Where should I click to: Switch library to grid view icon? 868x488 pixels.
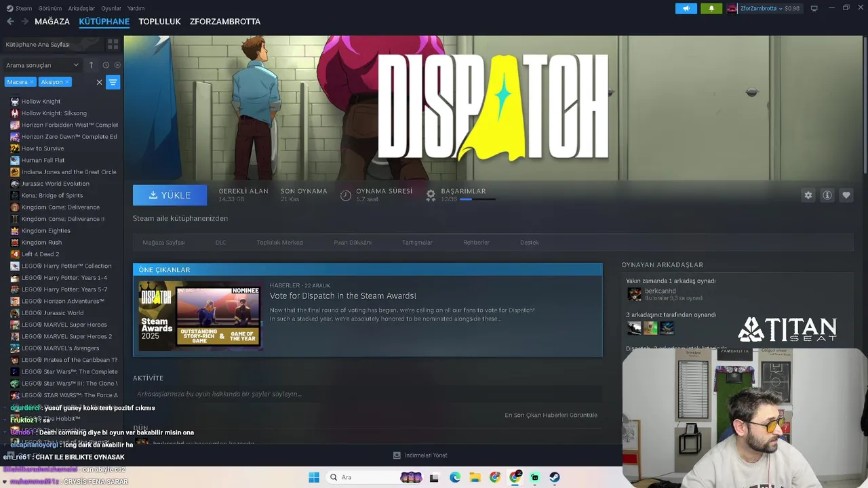(x=113, y=44)
